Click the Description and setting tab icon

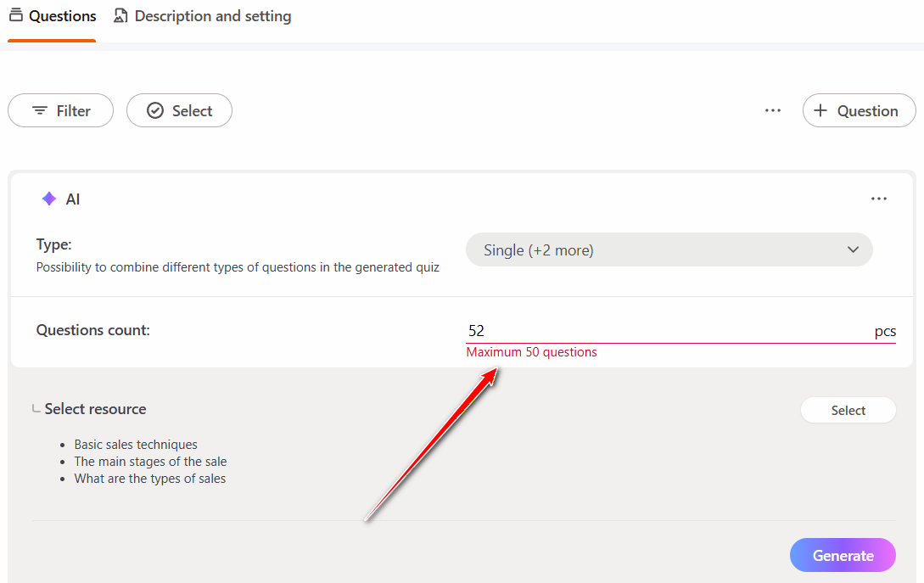tap(121, 16)
